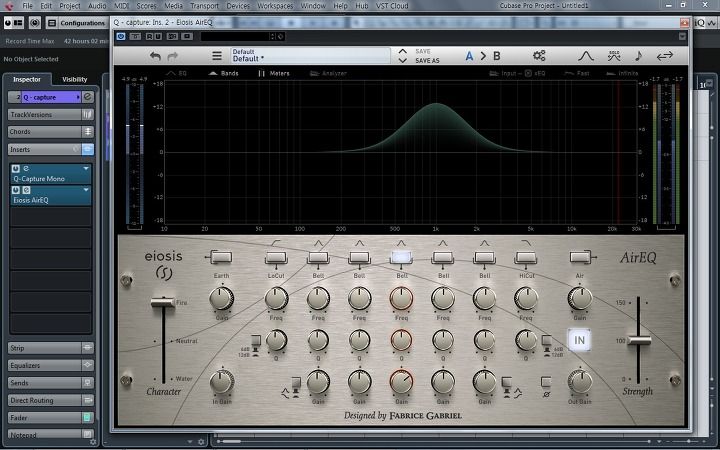Click the Strength slider handle

pyautogui.click(x=639, y=340)
